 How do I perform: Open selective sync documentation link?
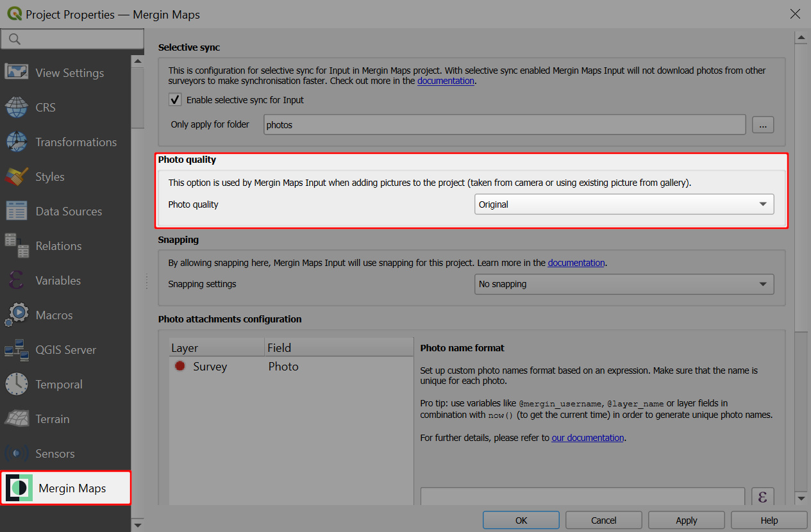coord(446,81)
